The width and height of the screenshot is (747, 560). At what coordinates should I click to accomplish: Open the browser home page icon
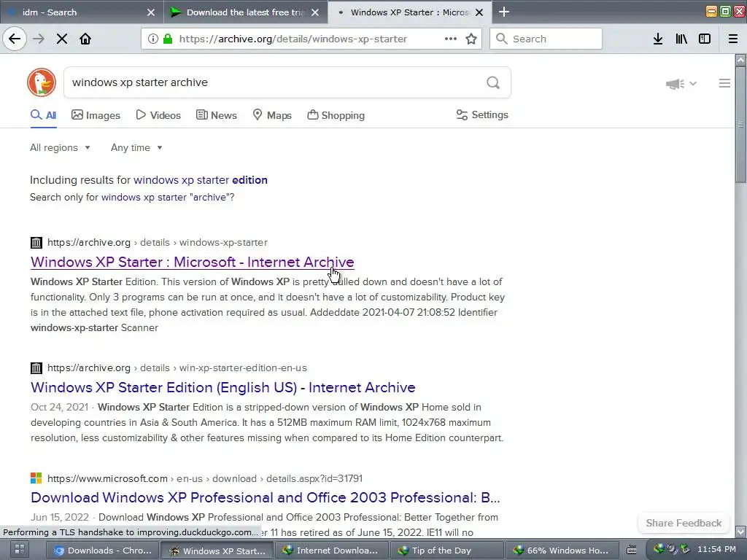click(85, 39)
